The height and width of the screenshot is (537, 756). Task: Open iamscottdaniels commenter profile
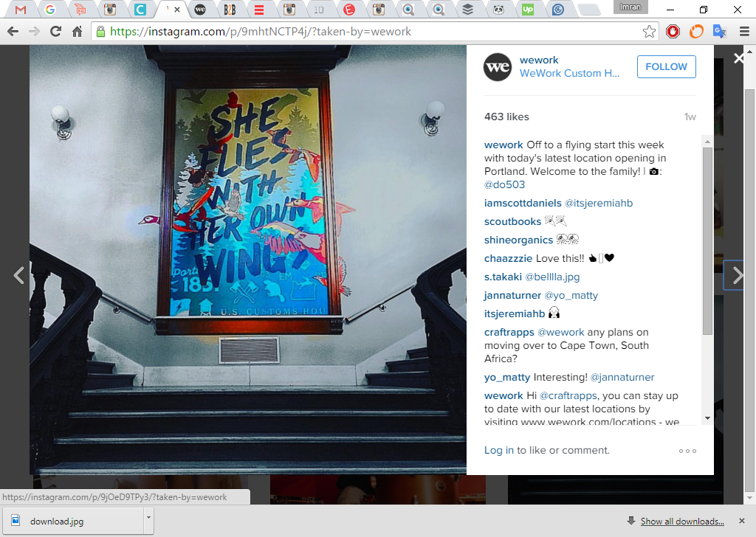click(x=523, y=204)
